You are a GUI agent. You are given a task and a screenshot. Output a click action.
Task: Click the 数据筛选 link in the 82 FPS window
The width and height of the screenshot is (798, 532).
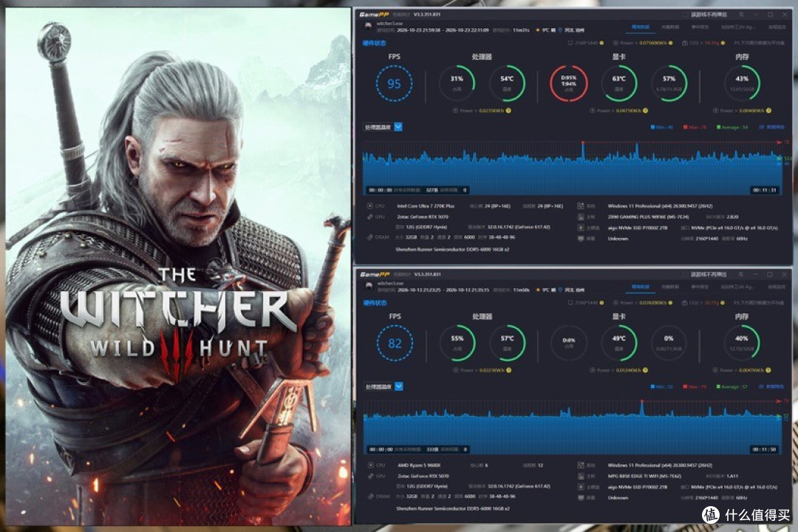tap(775, 387)
